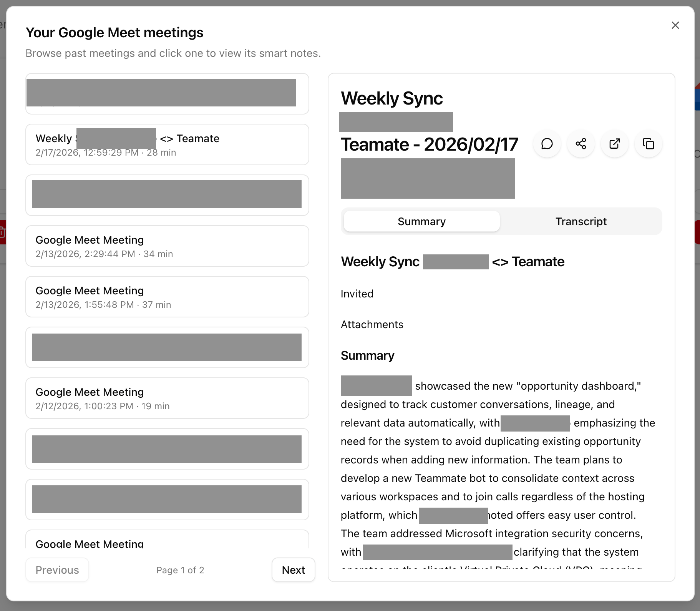Viewport: 700px width, 611px height.
Task: Go to the next page of meetings
Action: [293, 570]
